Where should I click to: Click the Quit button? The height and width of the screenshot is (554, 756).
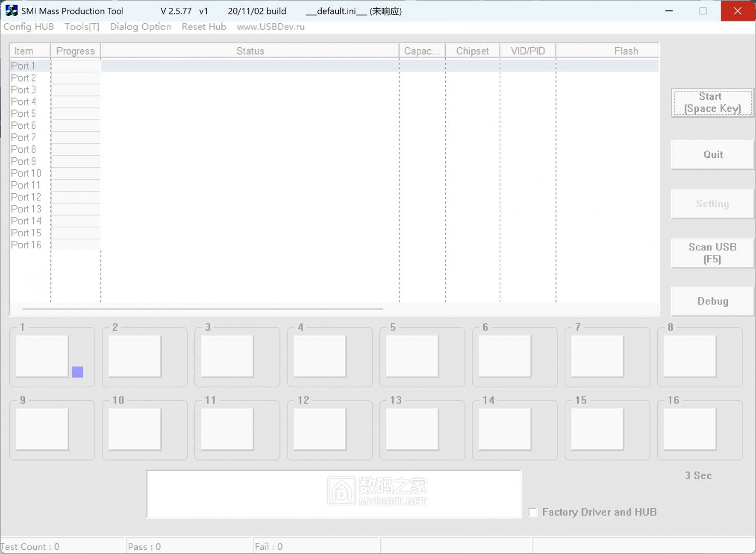tap(712, 155)
